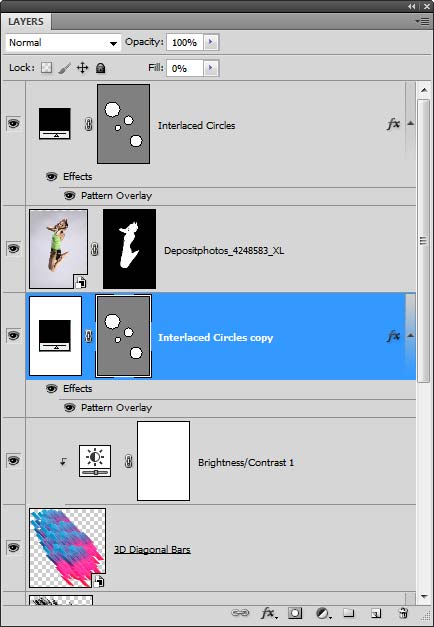The image size is (434, 627).
Task: Click the 3D Diagonal Bars thumbnail
Action: point(68,547)
